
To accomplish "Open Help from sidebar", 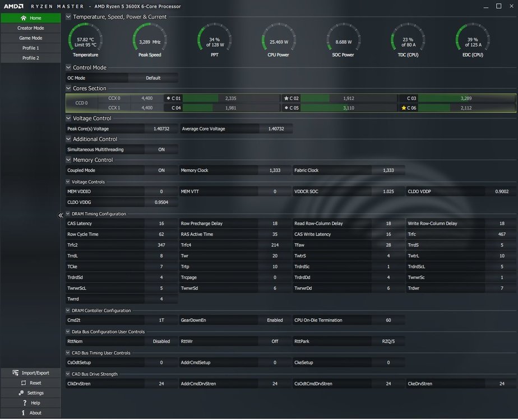I will click(x=31, y=403).
